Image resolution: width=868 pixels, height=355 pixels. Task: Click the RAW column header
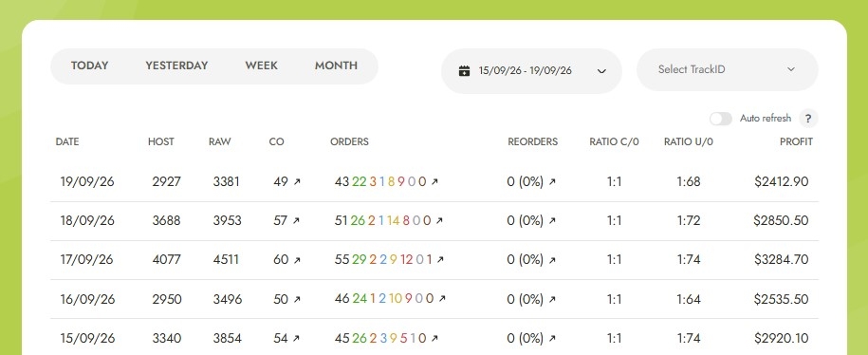220,141
